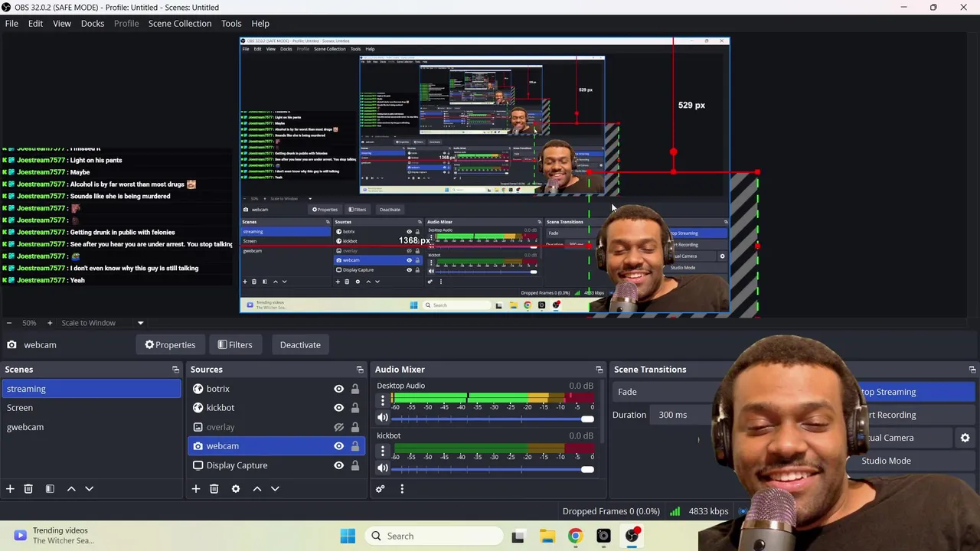Open OBS Studio icon in taskbar
Viewport: 980px width, 551px height.
[632, 536]
